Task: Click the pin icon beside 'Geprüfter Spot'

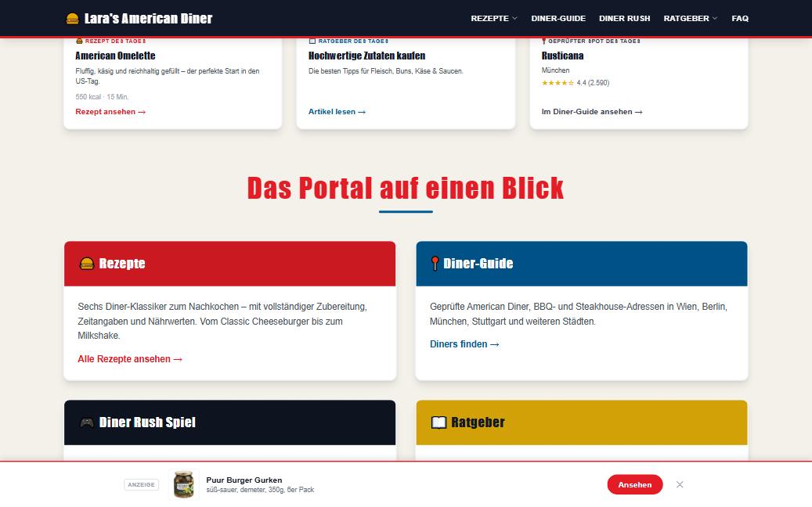Action: (543, 41)
